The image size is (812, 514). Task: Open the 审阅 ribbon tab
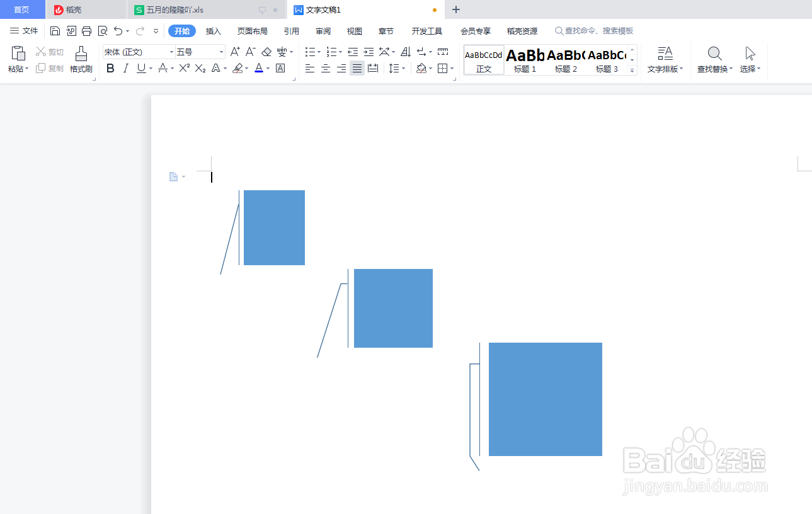pos(323,31)
